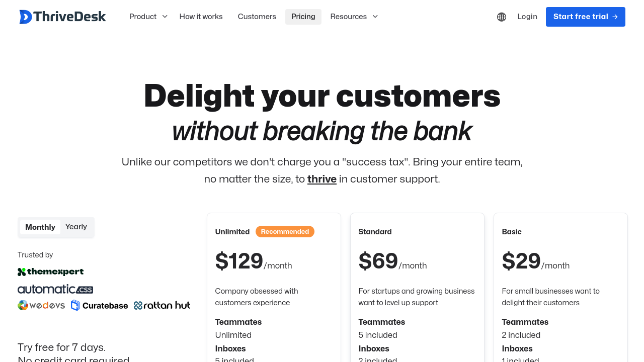
Task: Click the themexpert logo
Action: click(x=51, y=272)
